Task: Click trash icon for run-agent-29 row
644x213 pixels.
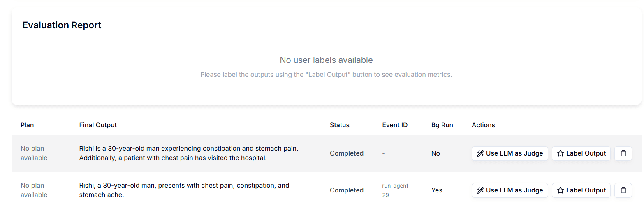Action: [623, 190]
